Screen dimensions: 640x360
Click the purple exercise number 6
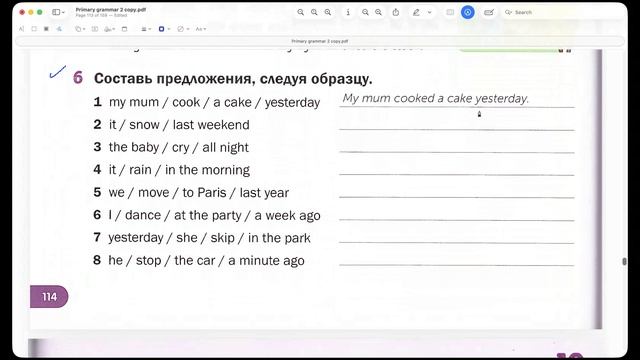point(78,78)
